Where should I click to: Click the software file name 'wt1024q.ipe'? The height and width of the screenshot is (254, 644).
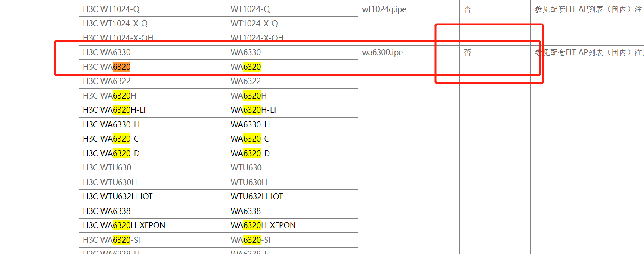coord(384,9)
